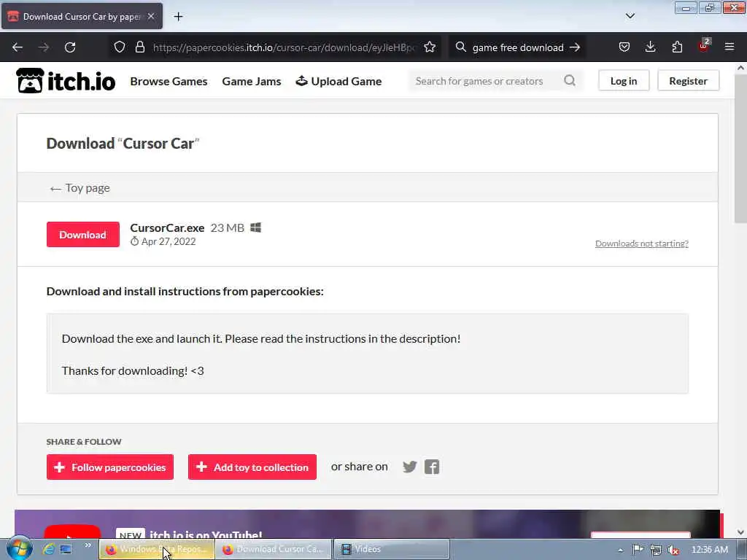747x560 pixels.
Task: Close the Download Cursor Car tab
Action: (151, 16)
